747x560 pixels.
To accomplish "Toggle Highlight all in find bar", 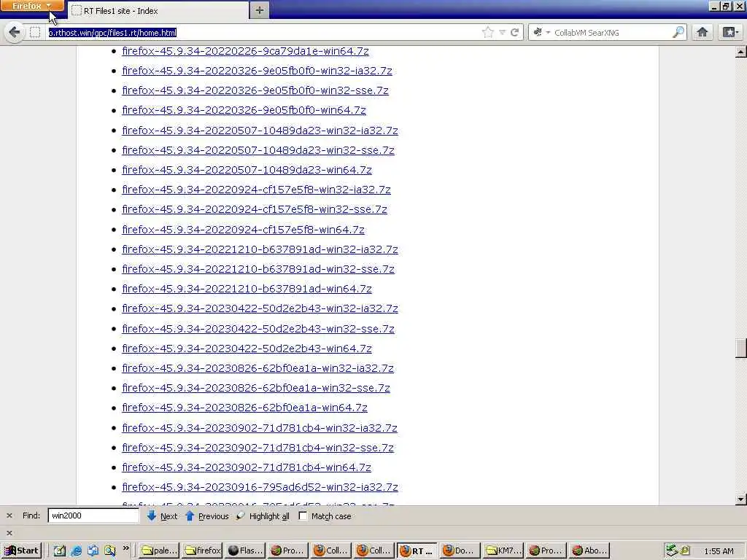I will 263,516.
